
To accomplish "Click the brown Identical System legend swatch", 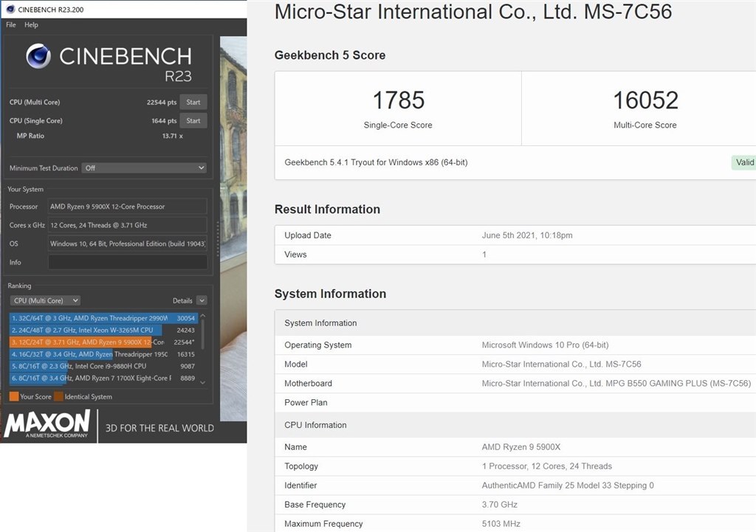I will point(58,397).
